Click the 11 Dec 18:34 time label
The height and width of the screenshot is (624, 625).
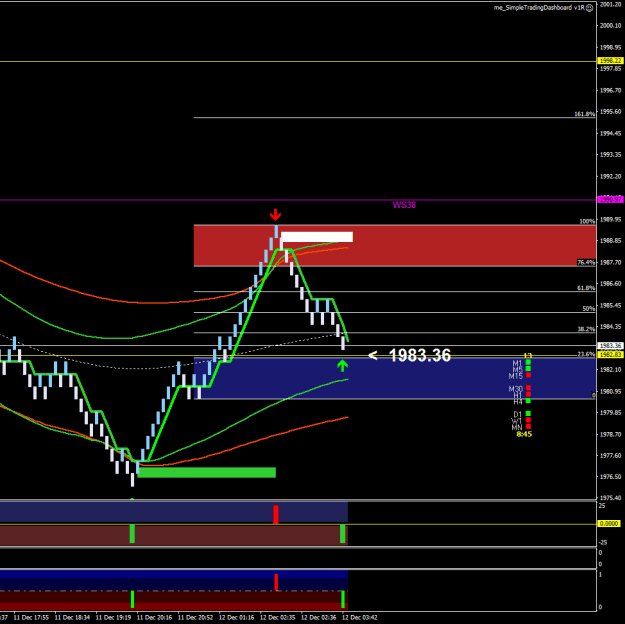tap(72, 618)
